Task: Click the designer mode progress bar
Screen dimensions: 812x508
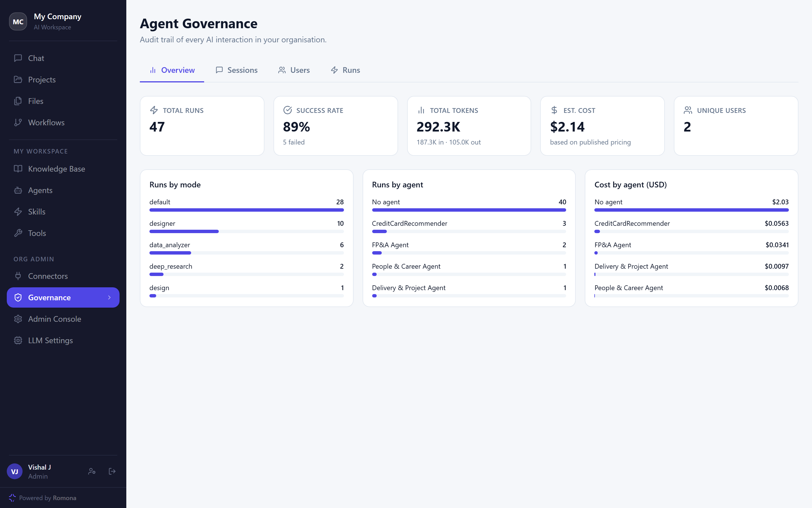Action: [x=247, y=231]
